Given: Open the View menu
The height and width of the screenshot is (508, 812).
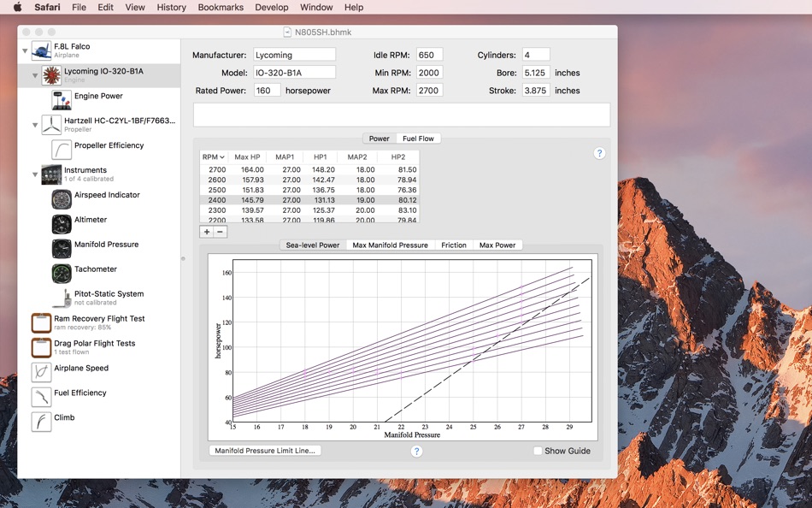Looking at the screenshot, I should pyautogui.click(x=135, y=7).
